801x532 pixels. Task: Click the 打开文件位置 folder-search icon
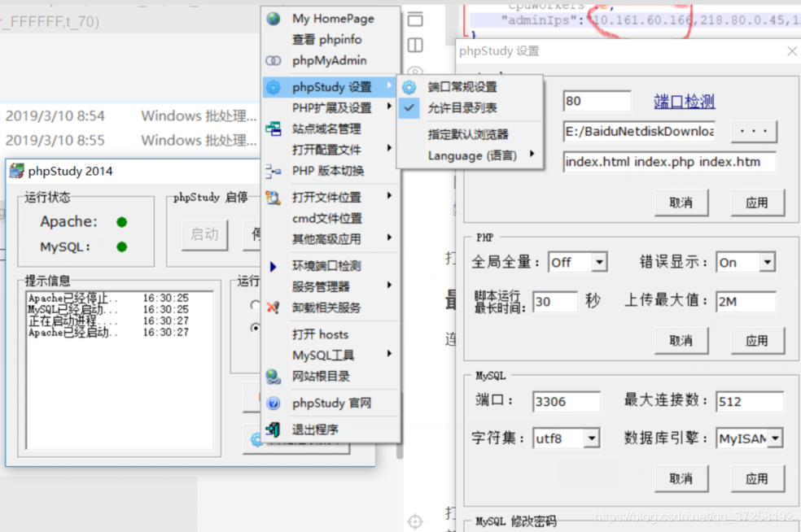[x=274, y=198]
